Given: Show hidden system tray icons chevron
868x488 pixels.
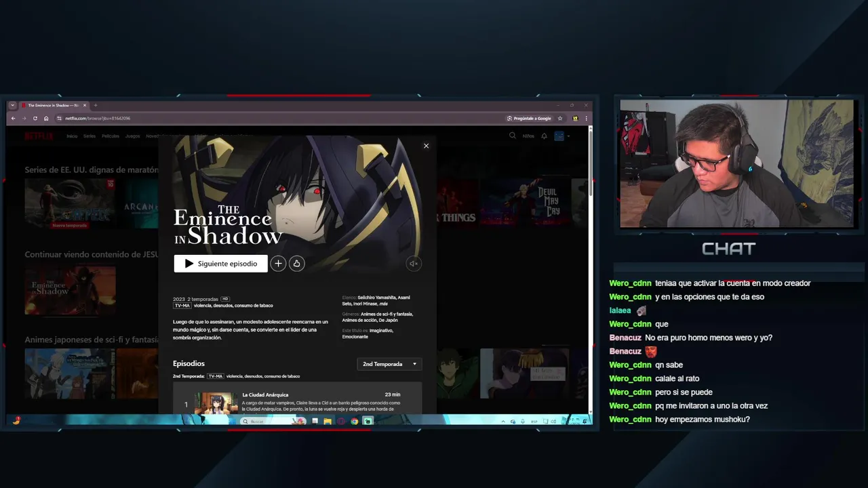Looking at the screenshot, I should point(502,421).
